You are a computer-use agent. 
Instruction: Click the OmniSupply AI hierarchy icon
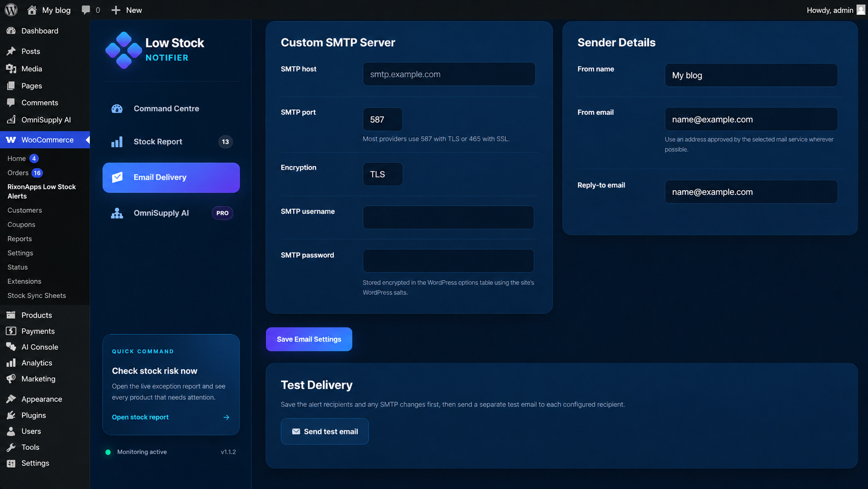click(x=117, y=213)
